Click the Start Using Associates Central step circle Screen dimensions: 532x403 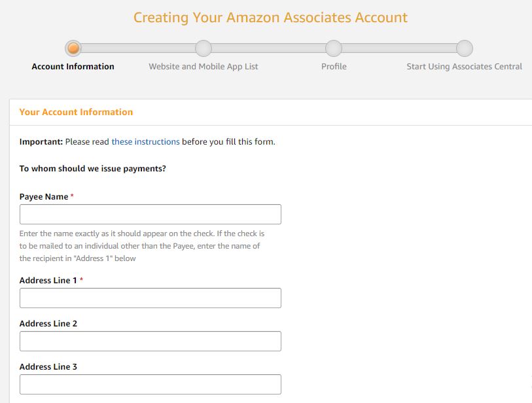coord(464,48)
